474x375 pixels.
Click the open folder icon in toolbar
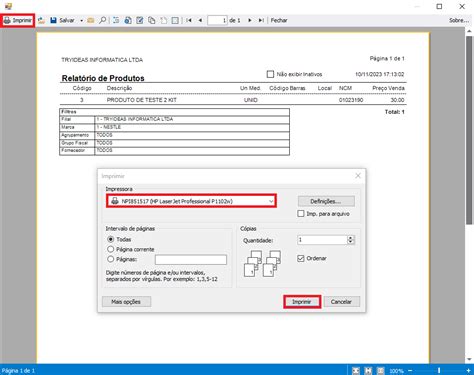point(91,20)
